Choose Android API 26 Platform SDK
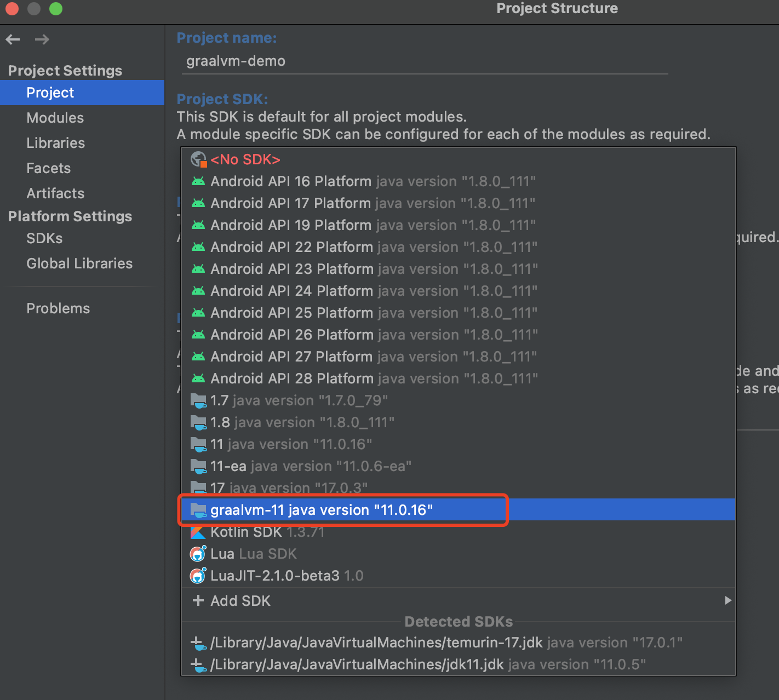This screenshot has height=700, width=779. pyautogui.click(x=458, y=335)
